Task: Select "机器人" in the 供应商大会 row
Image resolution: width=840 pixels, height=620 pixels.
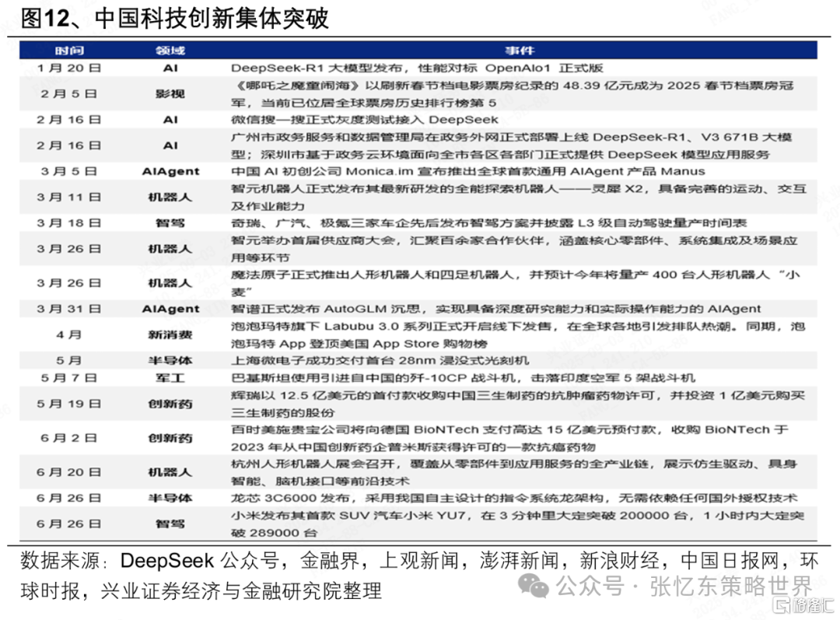Action: point(170,249)
